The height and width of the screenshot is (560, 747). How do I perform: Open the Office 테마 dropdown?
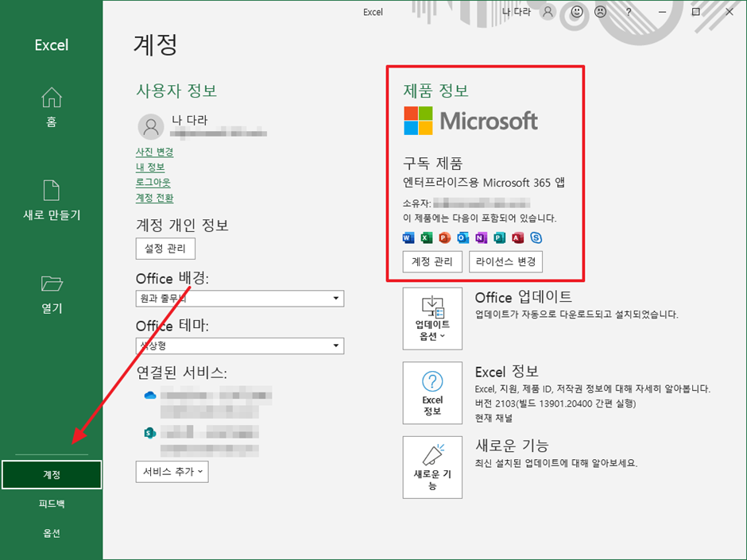click(240, 346)
